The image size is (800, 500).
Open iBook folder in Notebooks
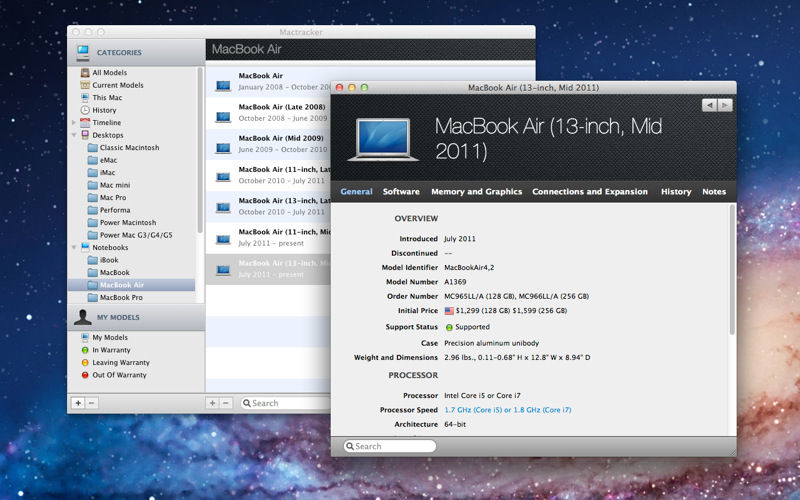[x=92, y=260]
